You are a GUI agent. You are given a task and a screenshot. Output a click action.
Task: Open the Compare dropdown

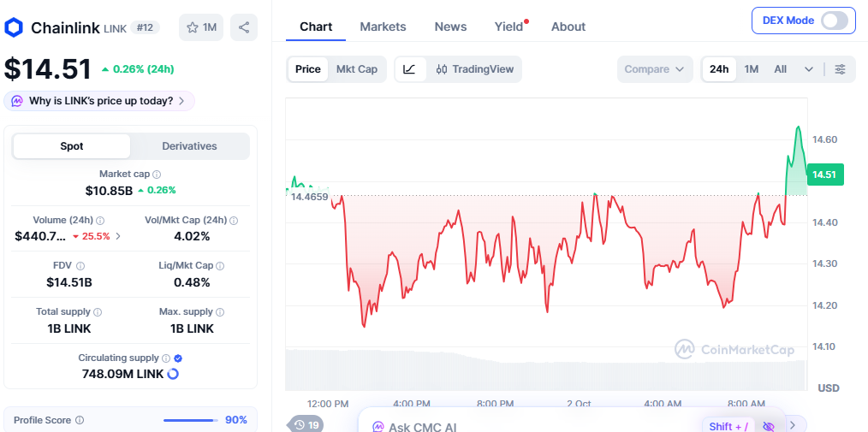(655, 69)
